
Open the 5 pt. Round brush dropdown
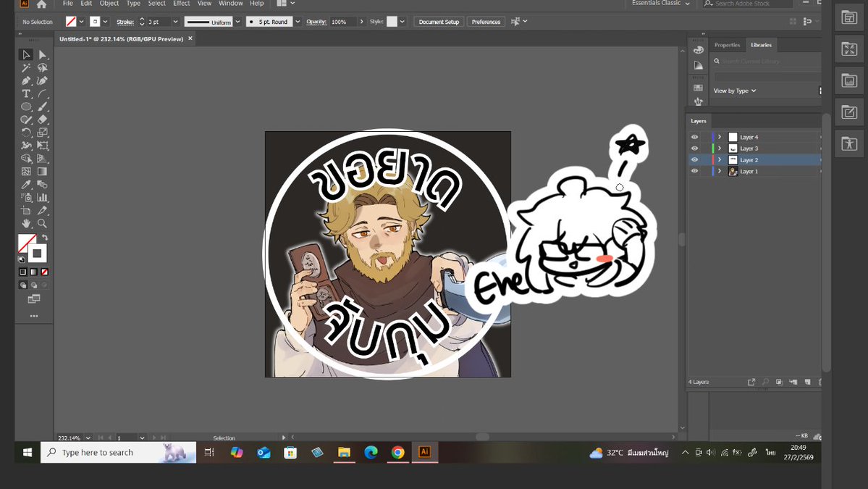click(298, 22)
